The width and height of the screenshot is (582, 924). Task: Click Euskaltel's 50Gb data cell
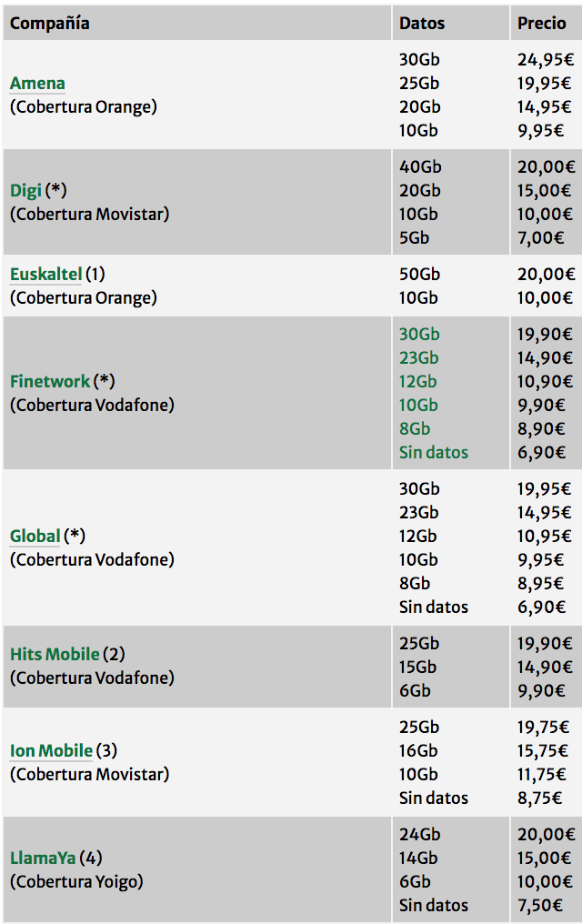tap(419, 274)
